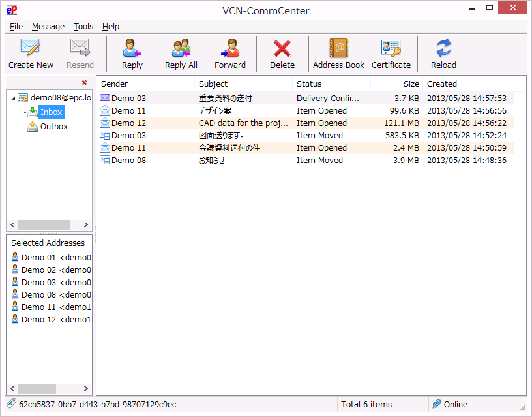Image resolution: width=532 pixels, height=417 pixels.
Task: Click created time 2013/05/28 14:48:36
Action: tap(467, 161)
